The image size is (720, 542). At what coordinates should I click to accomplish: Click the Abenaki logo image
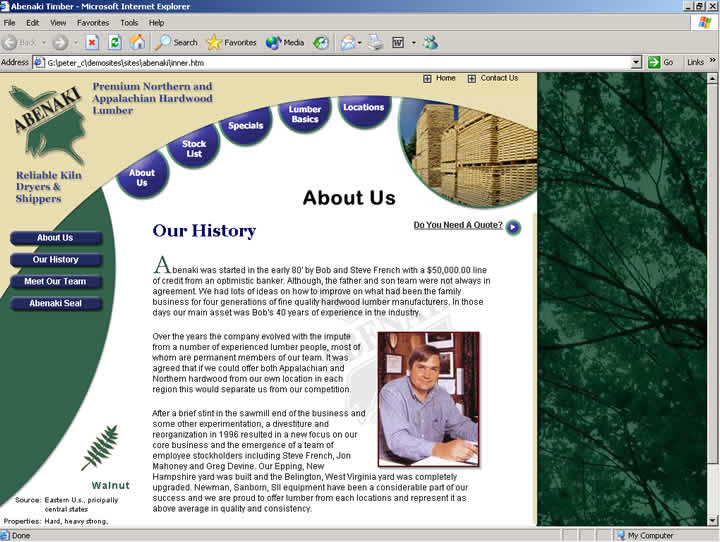coord(47,124)
